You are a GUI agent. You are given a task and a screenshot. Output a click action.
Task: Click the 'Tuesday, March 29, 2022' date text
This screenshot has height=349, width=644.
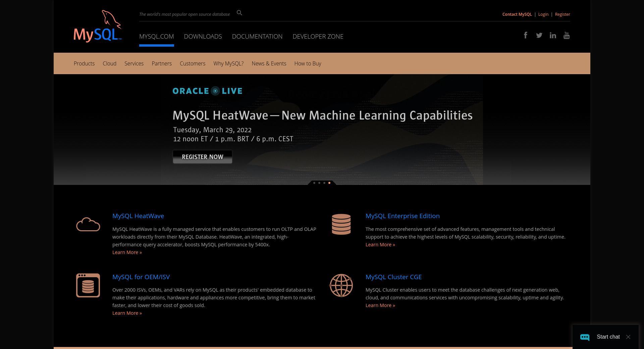pyautogui.click(x=212, y=130)
